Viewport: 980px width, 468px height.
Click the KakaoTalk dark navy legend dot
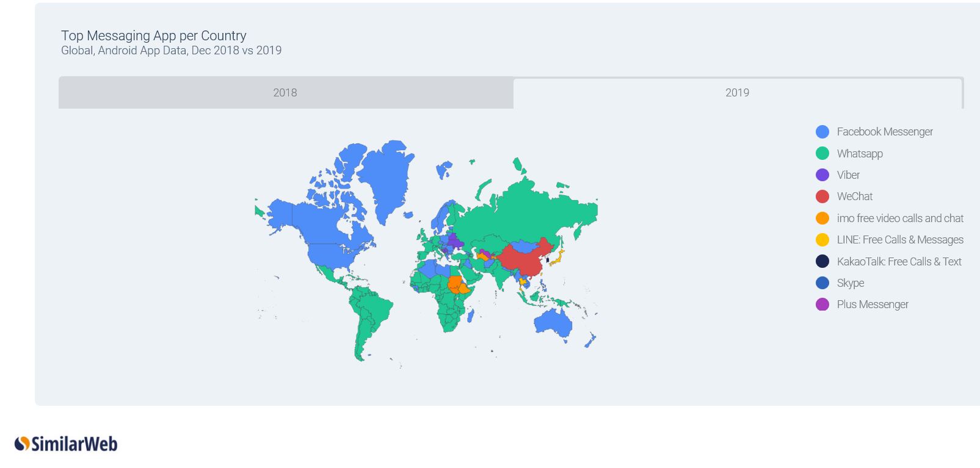[822, 261]
